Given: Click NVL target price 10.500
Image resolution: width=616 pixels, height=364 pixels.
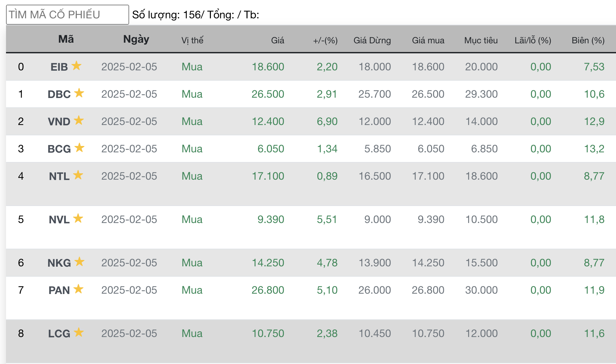Looking at the screenshot, I should click(482, 219).
